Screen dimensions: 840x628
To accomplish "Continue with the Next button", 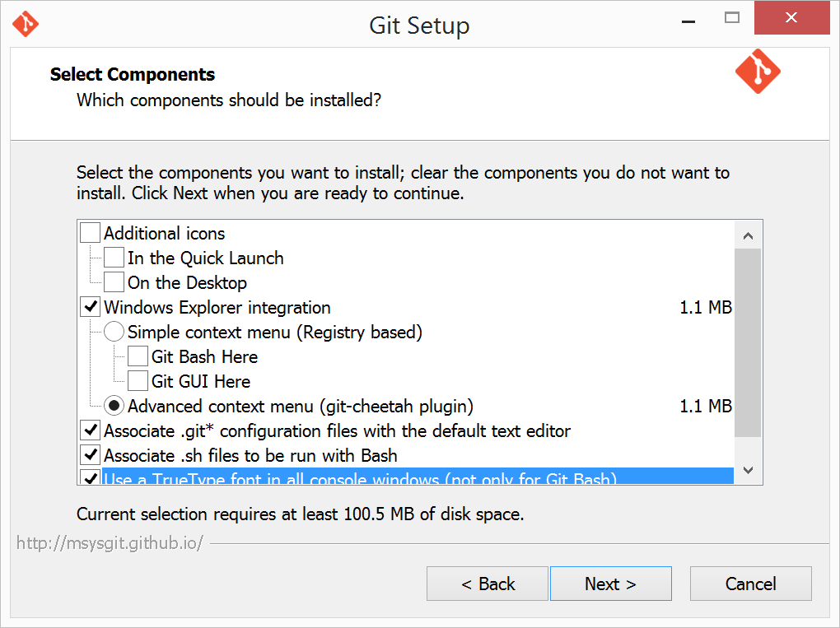I will pos(611,584).
